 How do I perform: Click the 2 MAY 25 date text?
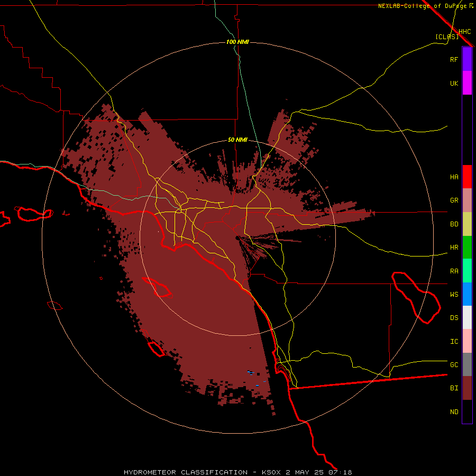[x=305, y=472]
